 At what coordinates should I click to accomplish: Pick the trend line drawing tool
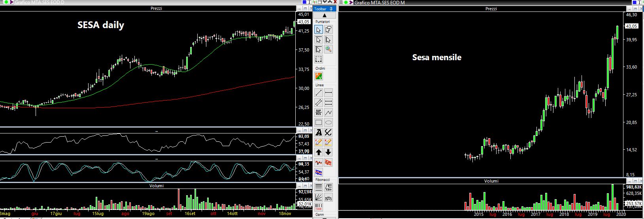319,93
